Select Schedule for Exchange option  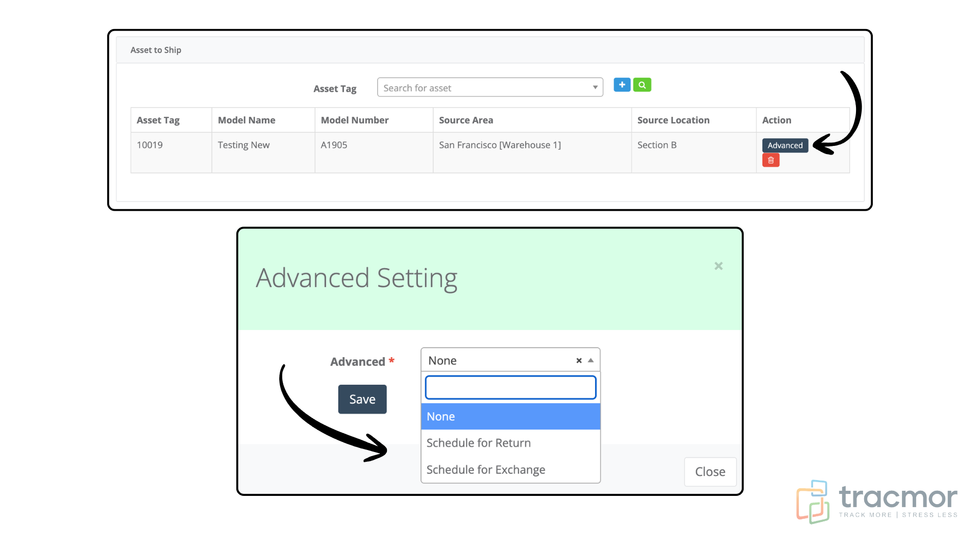(510, 469)
